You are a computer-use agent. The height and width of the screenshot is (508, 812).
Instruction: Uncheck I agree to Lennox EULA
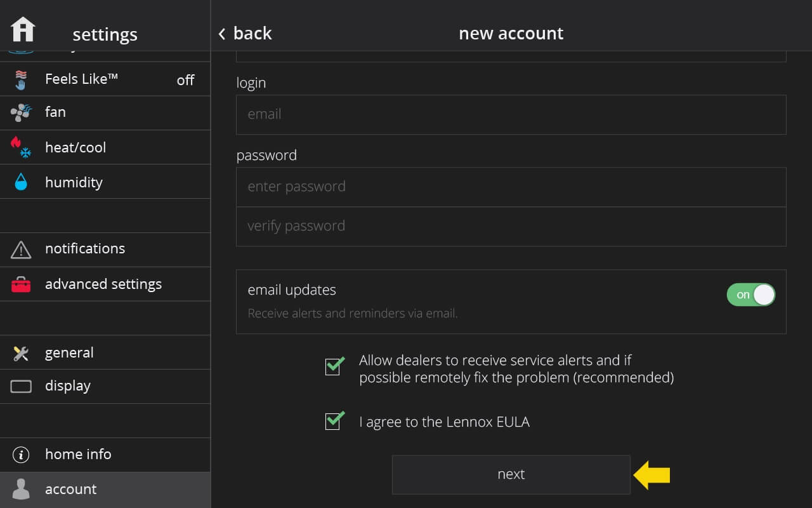point(334,420)
